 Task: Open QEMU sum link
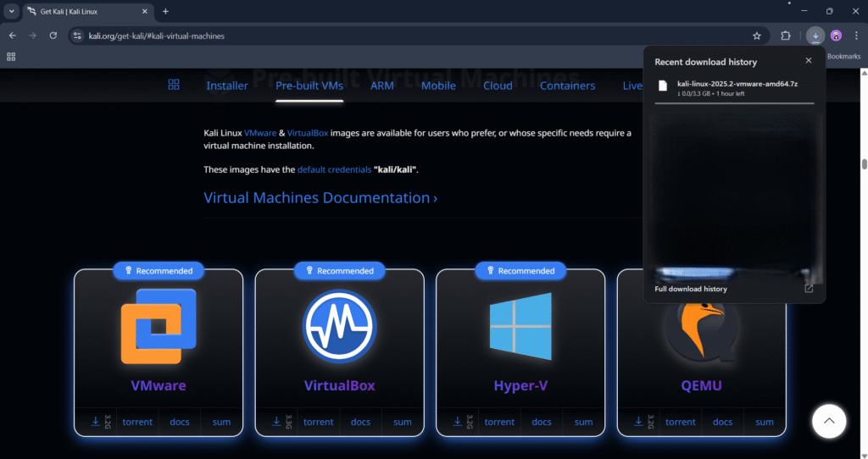(x=765, y=422)
